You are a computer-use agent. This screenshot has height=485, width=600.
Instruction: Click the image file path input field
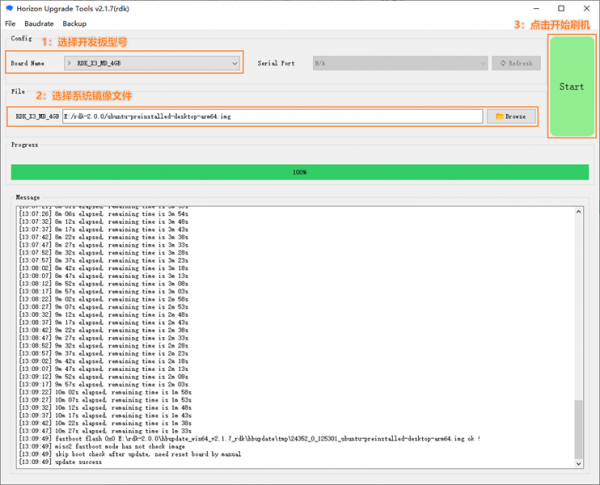click(272, 116)
